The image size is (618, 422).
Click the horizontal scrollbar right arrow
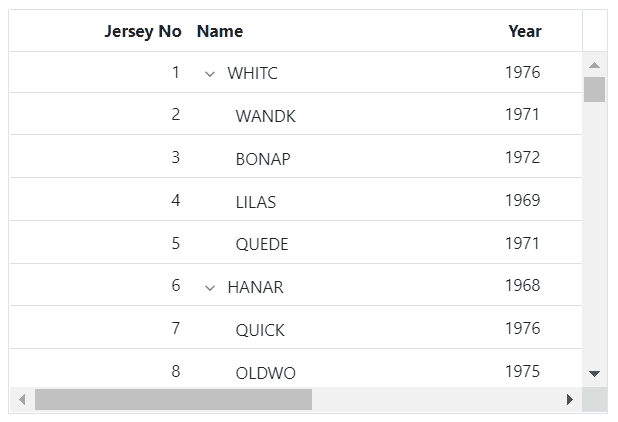tap(570, 400)
